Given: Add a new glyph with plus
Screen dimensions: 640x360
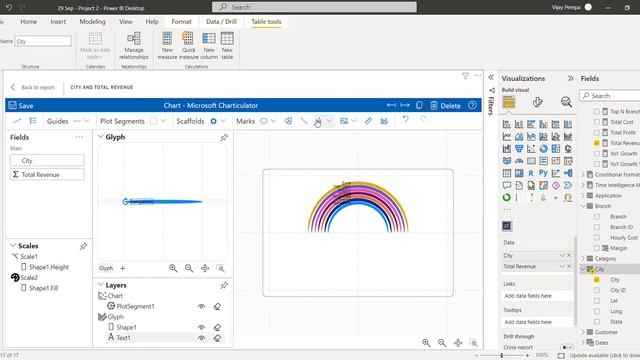Looking at the screenshot, I should 122,268.
